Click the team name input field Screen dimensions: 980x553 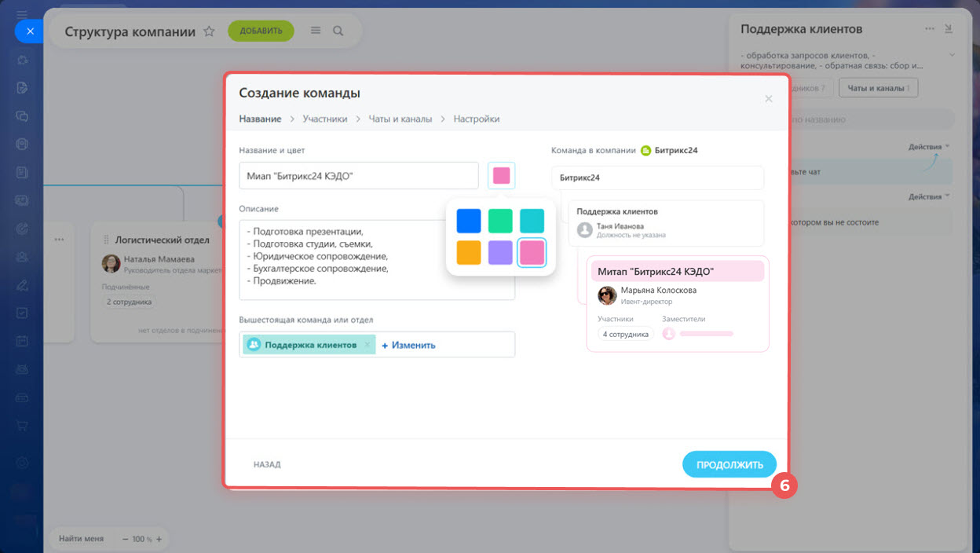(359, 176)
